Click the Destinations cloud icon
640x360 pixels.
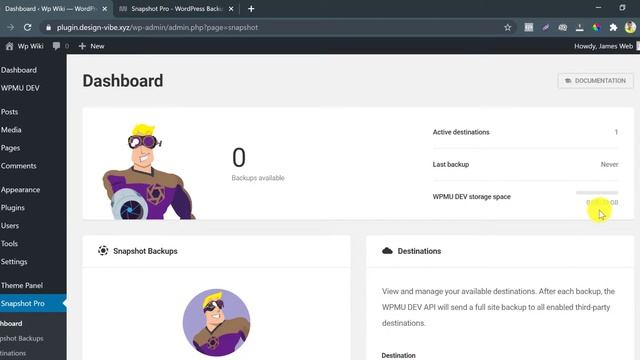point(387,251)
